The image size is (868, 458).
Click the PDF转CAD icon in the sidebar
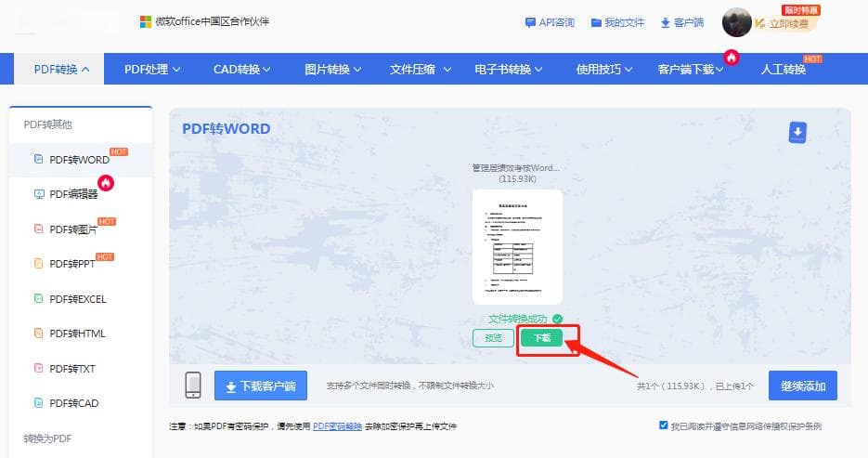coord(38,402)
